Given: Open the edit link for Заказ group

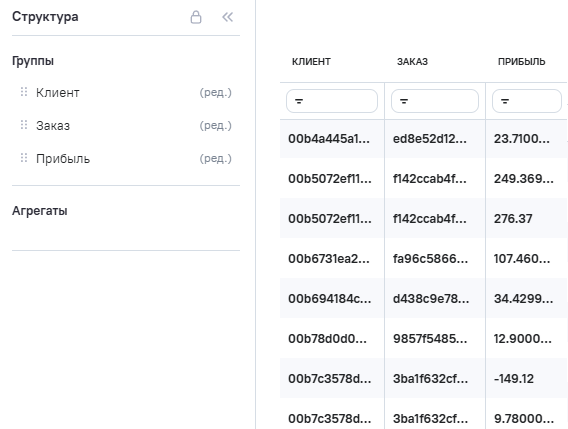Looking at the screenshot, I should (216, 125).
